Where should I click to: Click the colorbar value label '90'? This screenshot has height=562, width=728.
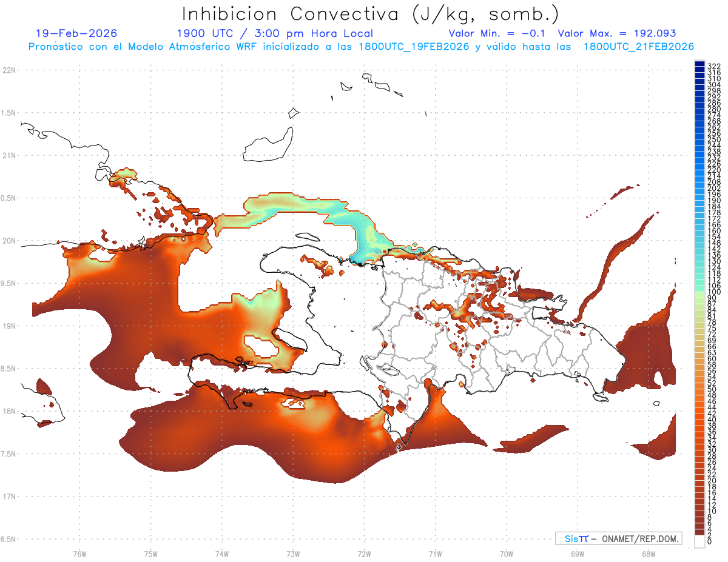(712, 298)
